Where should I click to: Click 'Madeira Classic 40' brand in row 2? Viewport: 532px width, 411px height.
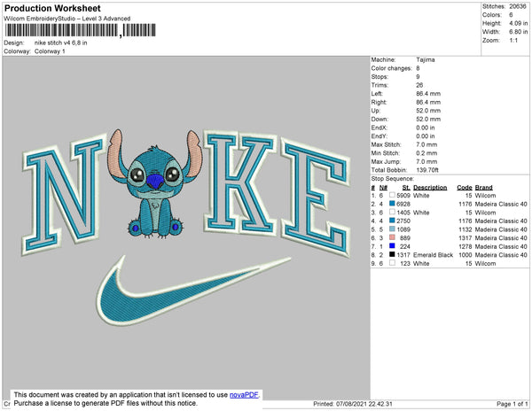[x=501, y=204]
